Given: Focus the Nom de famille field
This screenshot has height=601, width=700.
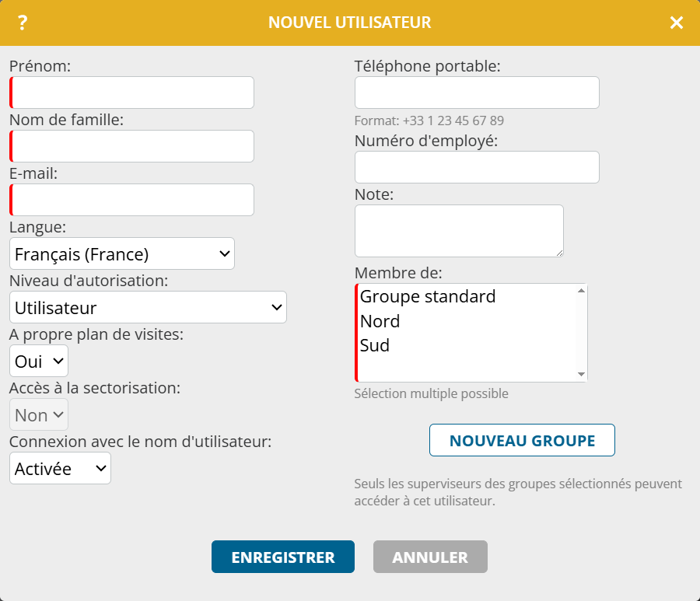Looking at the screenshot, I should (x=132, y=146).
